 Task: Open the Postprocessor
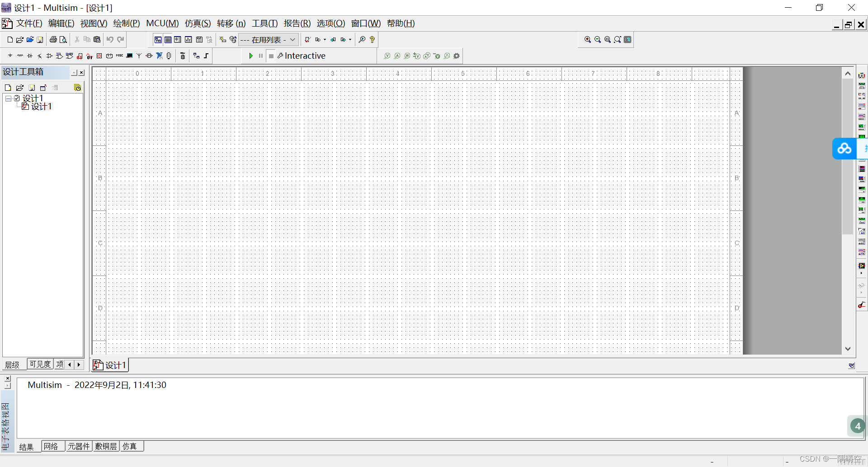199,40
